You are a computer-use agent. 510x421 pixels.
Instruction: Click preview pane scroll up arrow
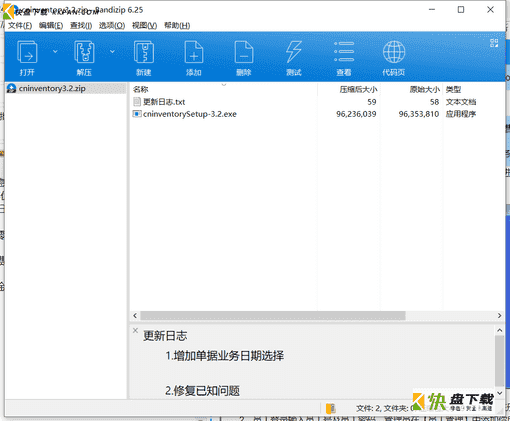tap(499, 330)
